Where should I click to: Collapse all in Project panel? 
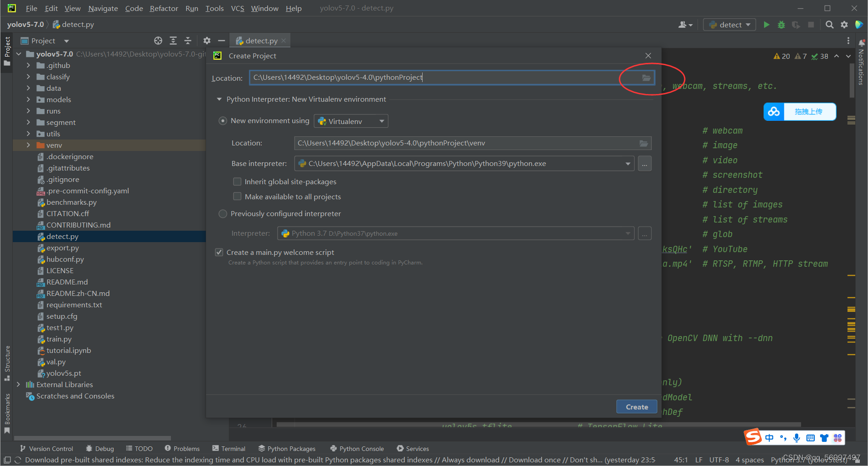coord(188,41)
